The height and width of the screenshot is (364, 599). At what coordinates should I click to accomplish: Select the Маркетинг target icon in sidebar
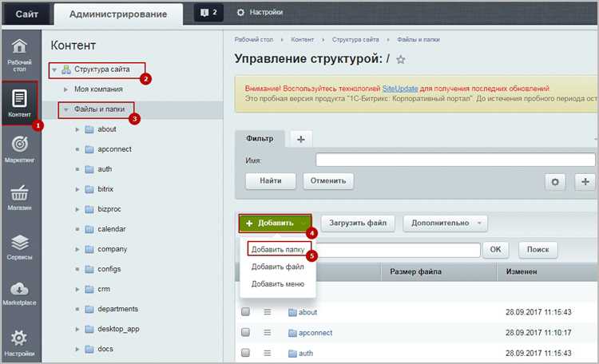point(19,144)
